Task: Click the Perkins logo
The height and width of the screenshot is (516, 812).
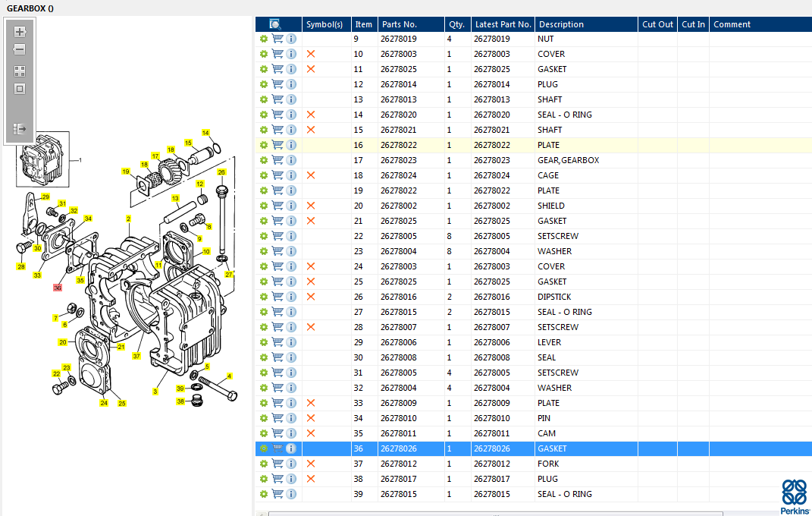Action: [795, 497]
